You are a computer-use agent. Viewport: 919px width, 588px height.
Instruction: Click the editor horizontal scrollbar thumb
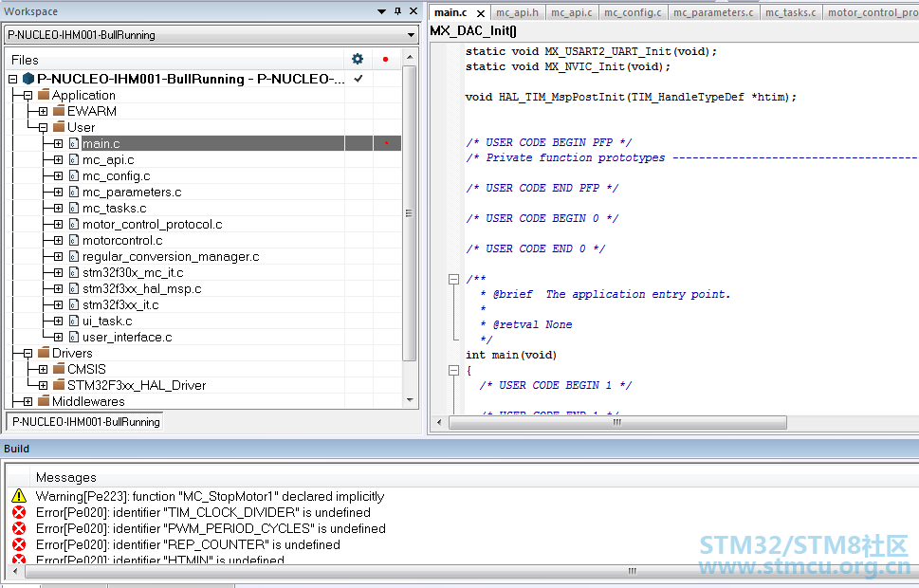pos(617,422)
